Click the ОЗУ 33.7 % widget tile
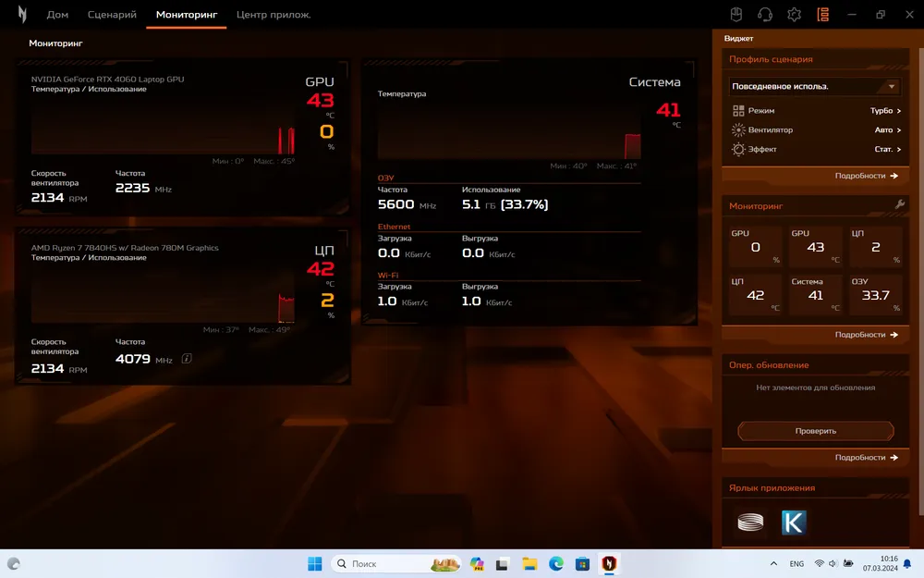This screenshot has width=924, height=578. click(875, 294)
